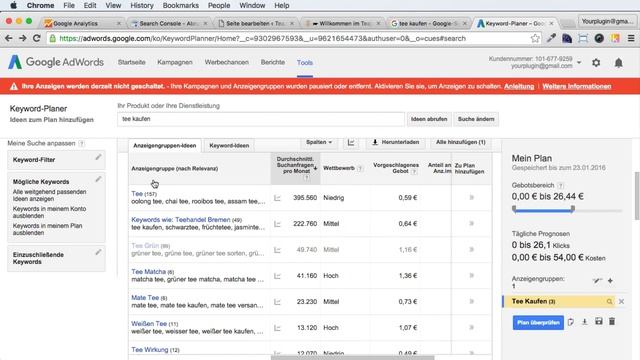Open Spalten columns dropdown
Viewport: 640px width, 360px height.
319,142
